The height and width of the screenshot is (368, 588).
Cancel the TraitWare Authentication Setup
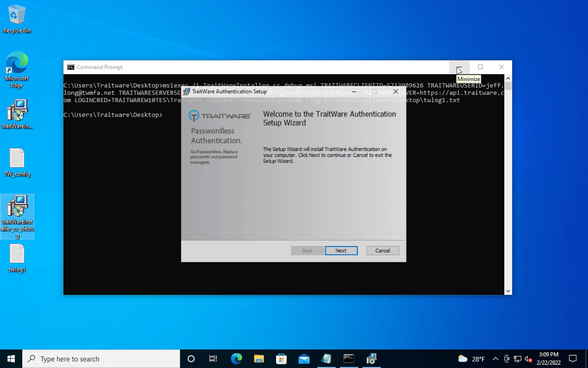(x=383, y=251)
